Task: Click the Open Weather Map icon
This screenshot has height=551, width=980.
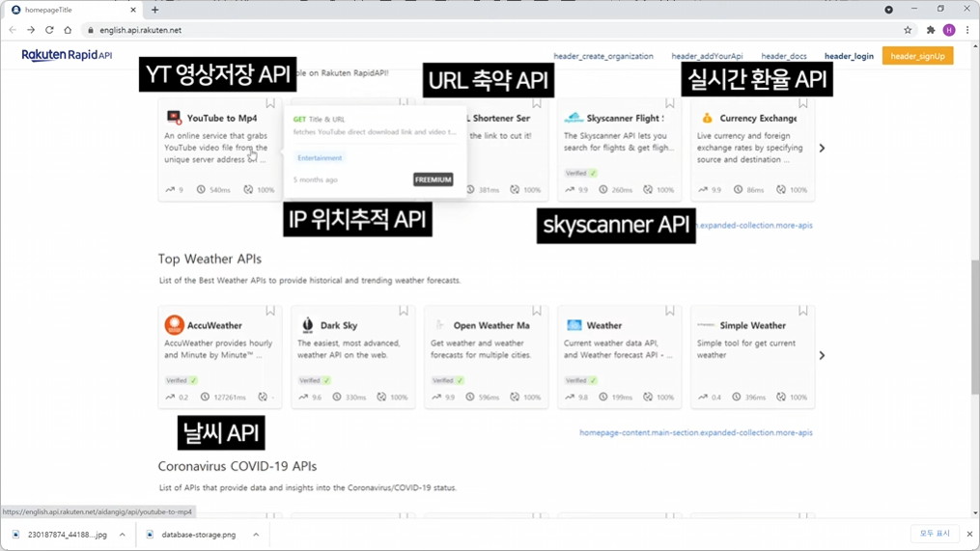Action: [x=439, y=325]
